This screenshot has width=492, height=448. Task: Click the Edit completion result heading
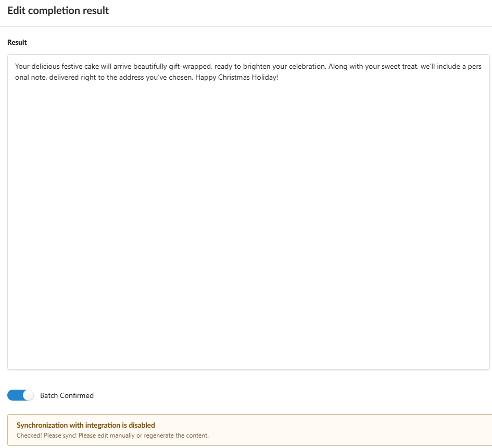coord(58,10)
